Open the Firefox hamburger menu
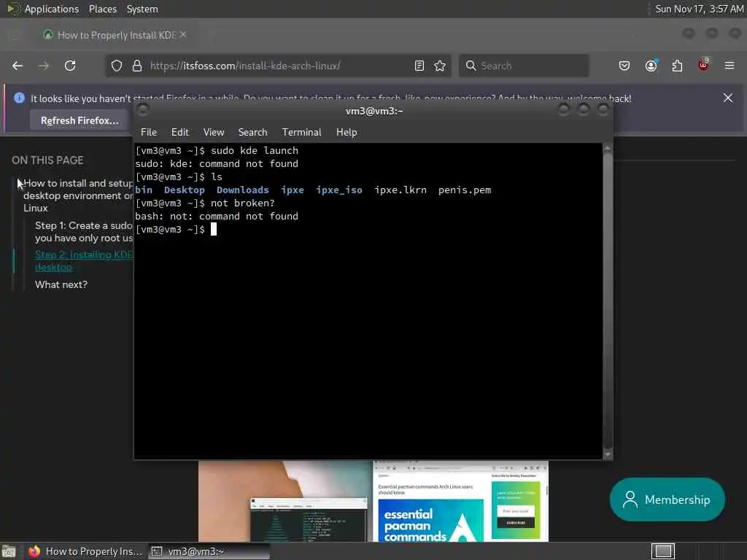747x560 pixels. click(x=729, y=66)
